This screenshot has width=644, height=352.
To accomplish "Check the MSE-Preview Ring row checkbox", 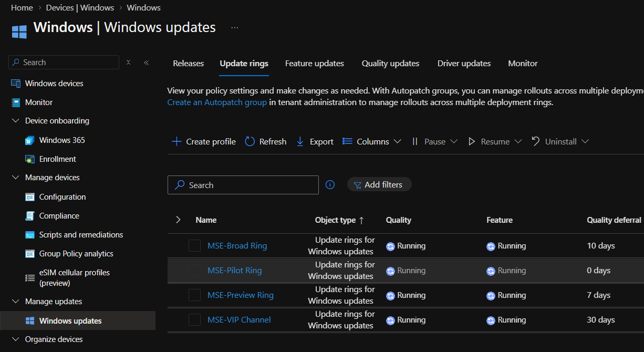I will [194, 295].
